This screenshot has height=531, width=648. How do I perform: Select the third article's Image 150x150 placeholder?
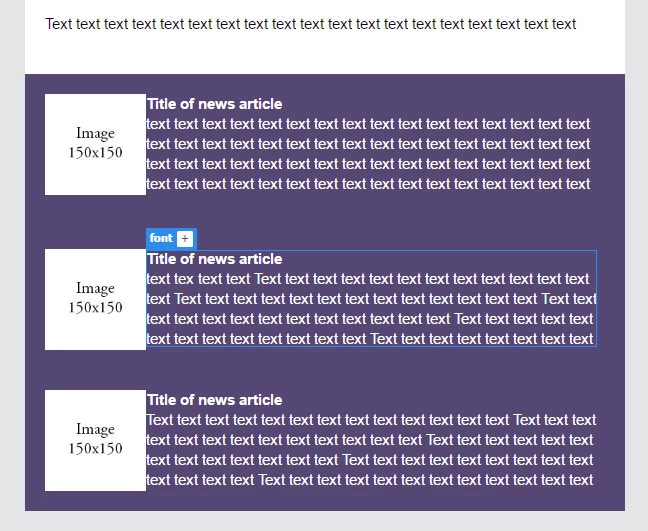pyautogui.click(x=95, y=440)
